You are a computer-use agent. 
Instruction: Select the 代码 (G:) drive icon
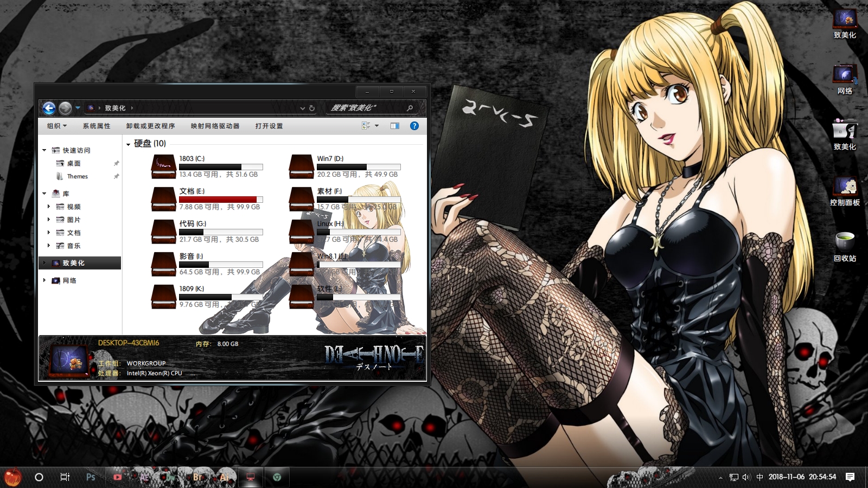tap(163, 232)
